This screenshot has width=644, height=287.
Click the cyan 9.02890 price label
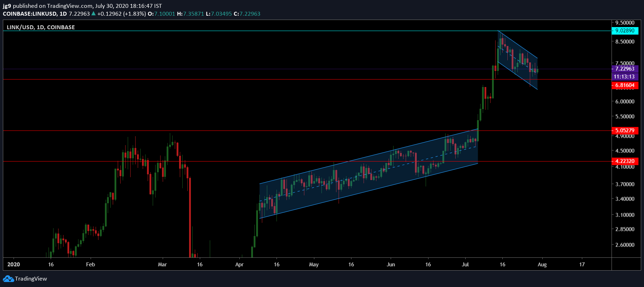pos(625,31)
